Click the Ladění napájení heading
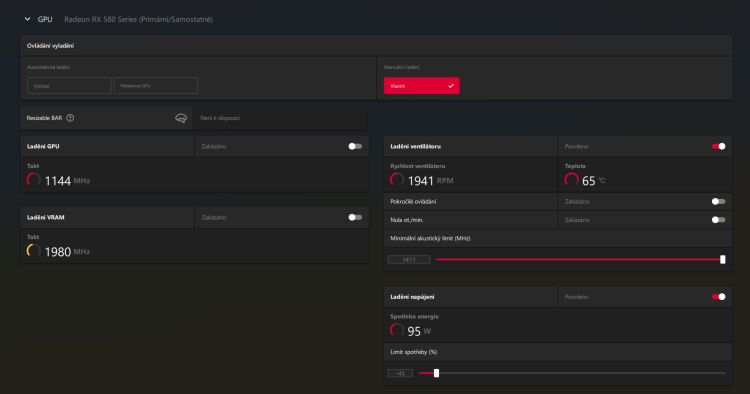 coord(412,297)
